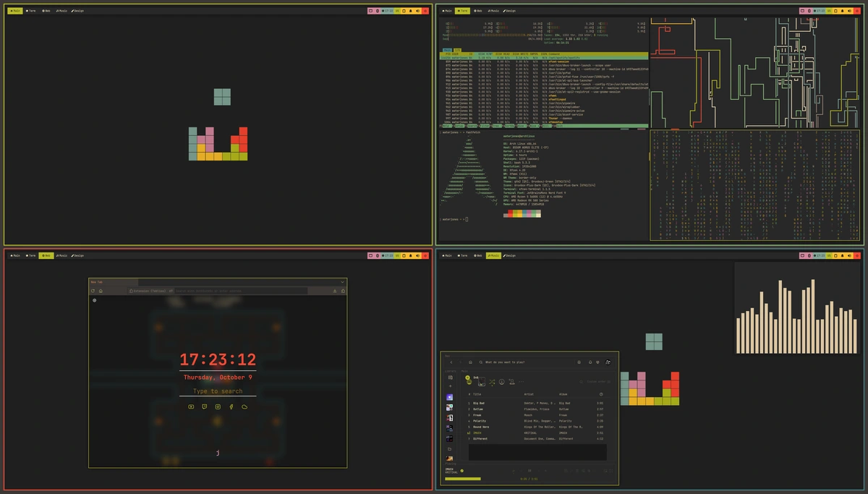Enable shuffle playback for the playlist
868x494 pixels.
492,382
